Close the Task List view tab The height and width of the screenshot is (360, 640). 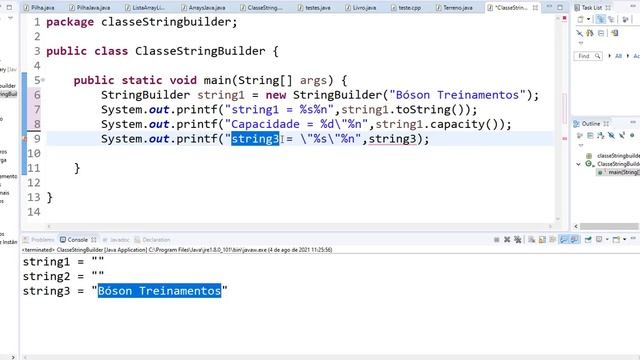608,8
